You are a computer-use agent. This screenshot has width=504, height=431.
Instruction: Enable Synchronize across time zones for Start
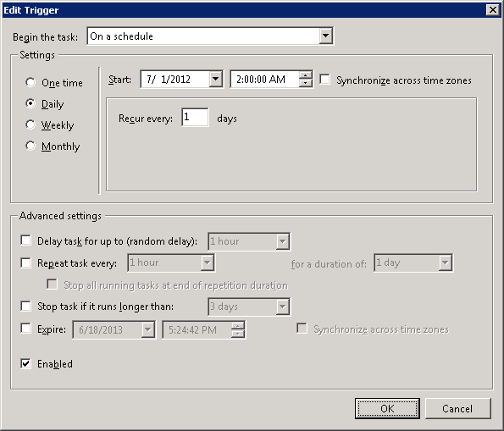[324, 79]
